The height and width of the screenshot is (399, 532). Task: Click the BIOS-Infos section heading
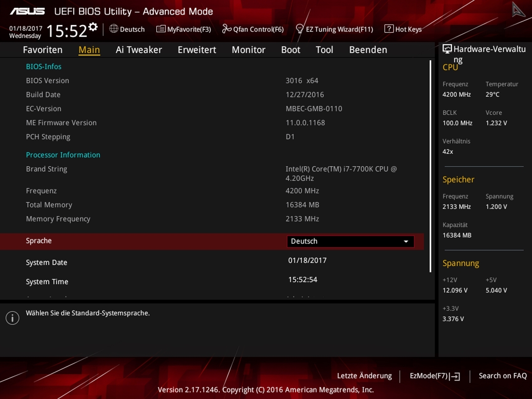44,66
